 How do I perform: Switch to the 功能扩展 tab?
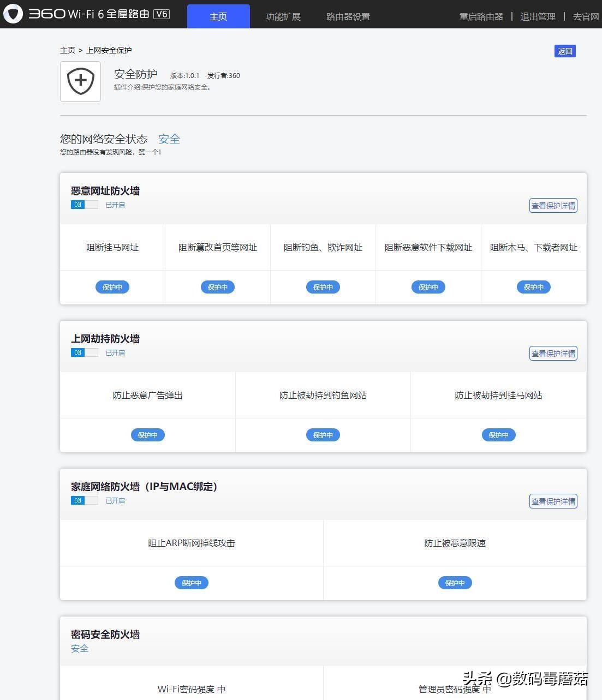(x=283, y=16)
